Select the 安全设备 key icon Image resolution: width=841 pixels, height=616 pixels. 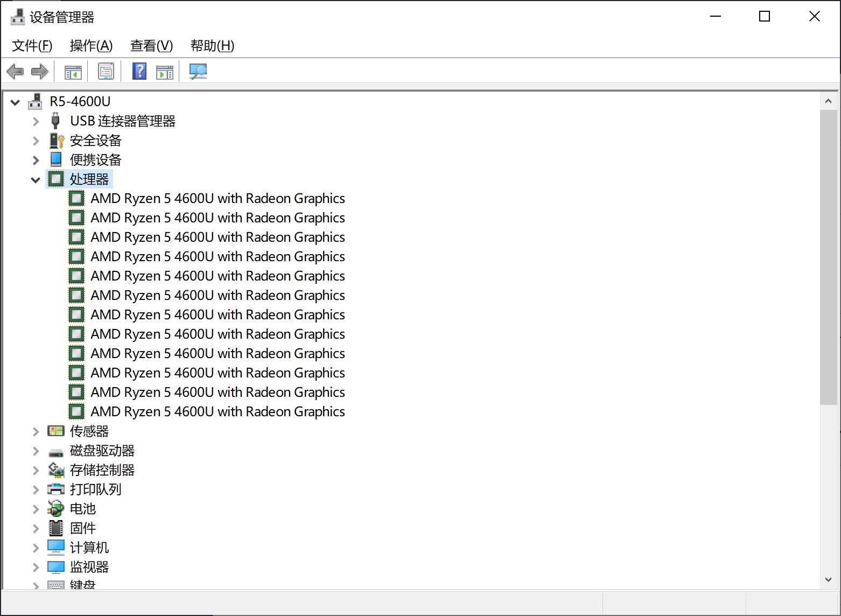tap(57, 141)
